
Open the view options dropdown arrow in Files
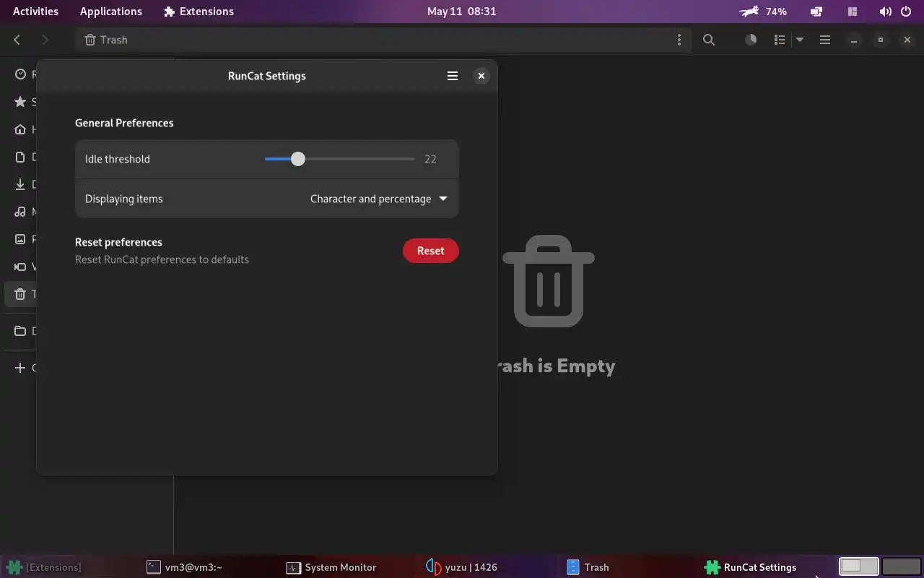point(800,40)
